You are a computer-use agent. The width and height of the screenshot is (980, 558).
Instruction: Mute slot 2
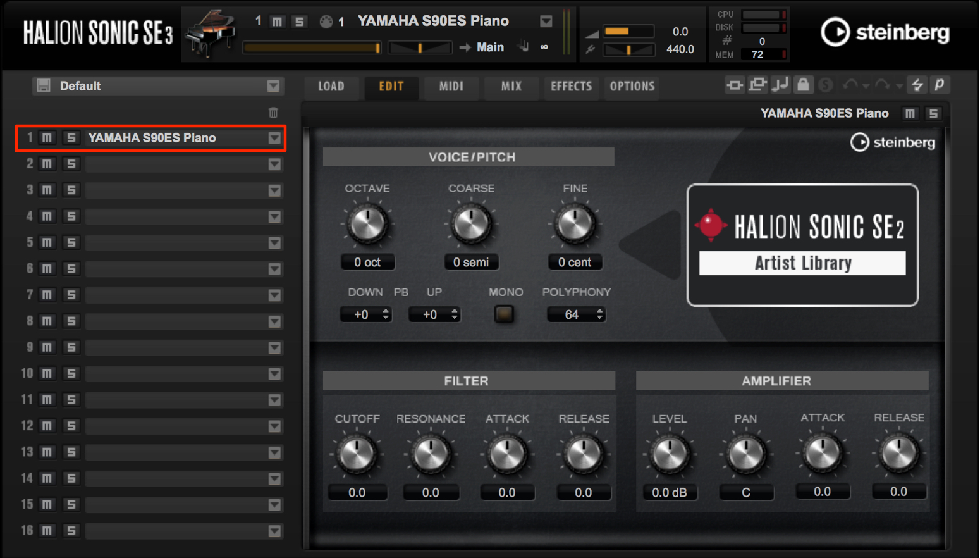pyautogui.click(x=47, y=164)
